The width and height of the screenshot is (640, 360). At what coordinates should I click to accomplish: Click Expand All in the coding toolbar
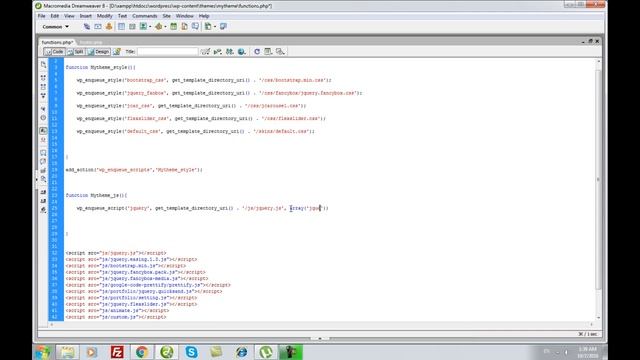tap(43, 96)
